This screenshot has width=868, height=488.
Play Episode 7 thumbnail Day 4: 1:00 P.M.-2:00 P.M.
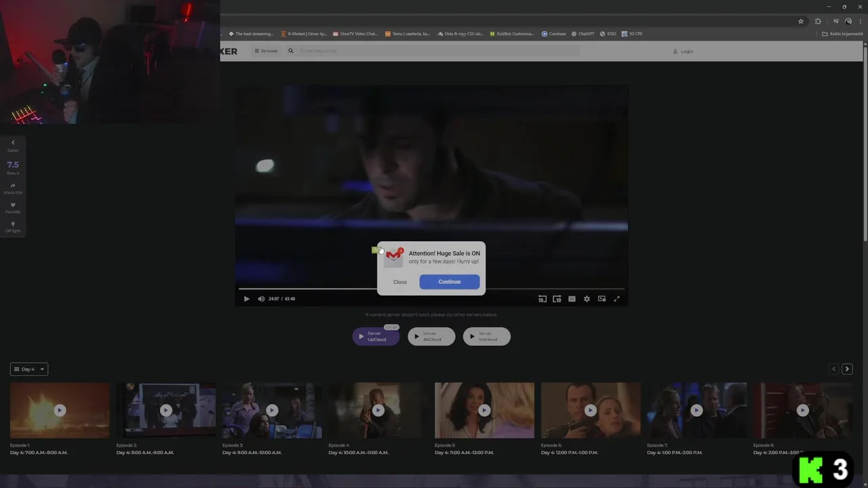coord(696,410)
